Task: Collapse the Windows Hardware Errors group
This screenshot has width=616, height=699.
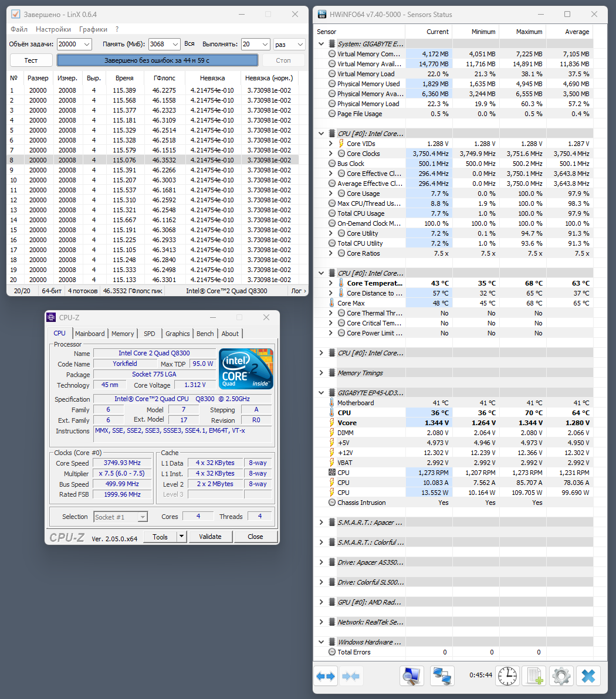Action: pyautogui.click(x=321, y=642)
